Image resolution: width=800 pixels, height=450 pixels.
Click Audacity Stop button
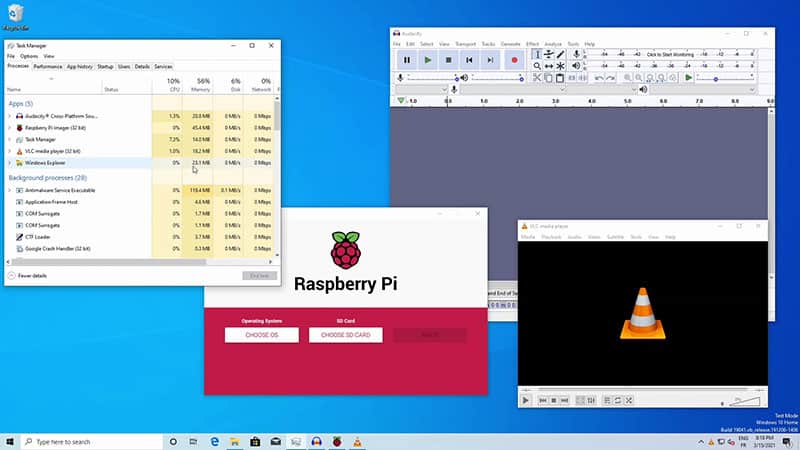click(x=448, y=60)
